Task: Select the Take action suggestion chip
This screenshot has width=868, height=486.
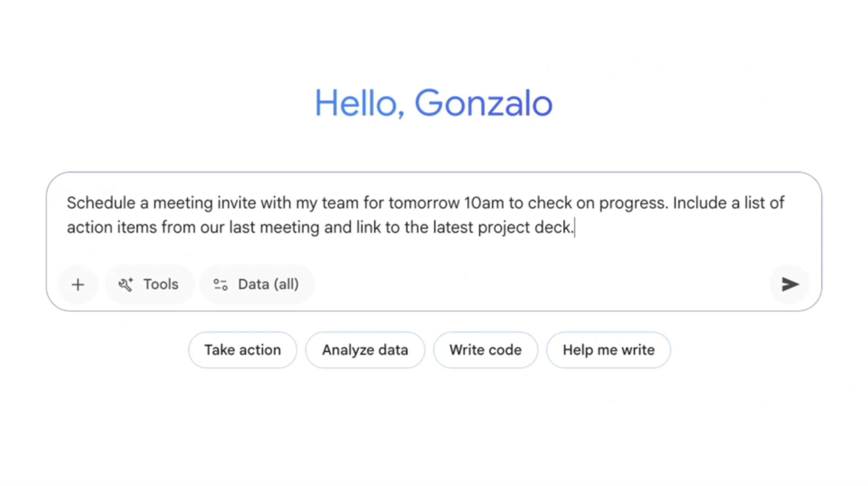Action: pyautogui.click(x=243, y=350)
